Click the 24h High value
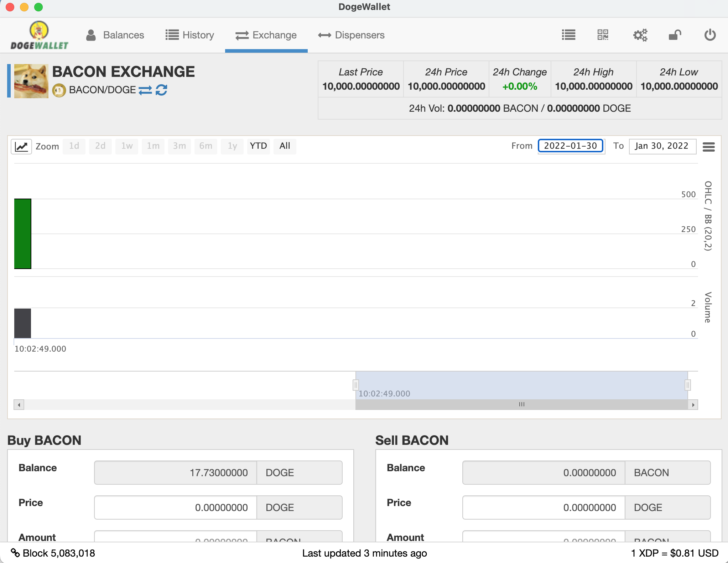The width and height of the screenshot is (728, 563). point(594,86)
